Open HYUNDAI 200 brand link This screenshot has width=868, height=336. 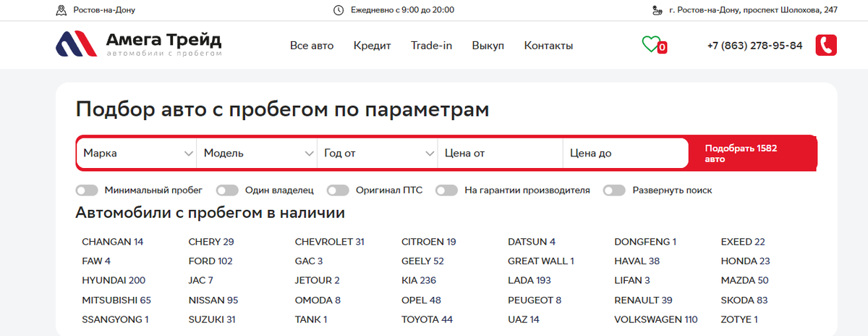pos(114,281)
